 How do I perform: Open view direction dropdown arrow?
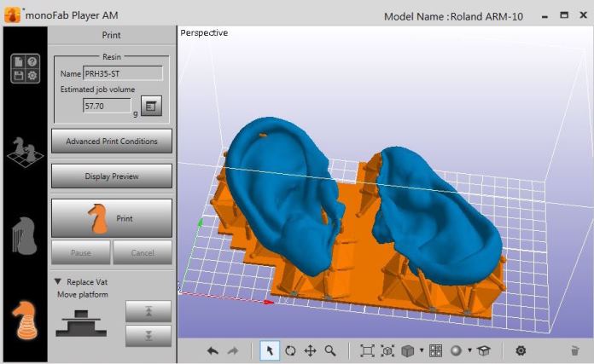422,350
